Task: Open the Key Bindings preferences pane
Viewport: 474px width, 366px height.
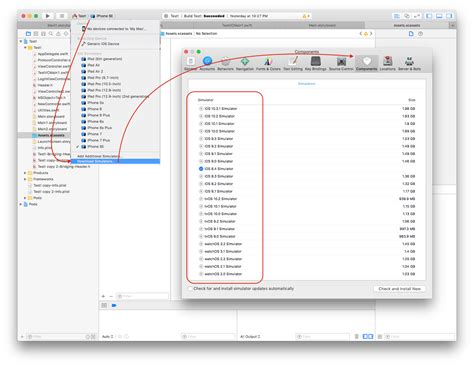Action: [315, 63]
